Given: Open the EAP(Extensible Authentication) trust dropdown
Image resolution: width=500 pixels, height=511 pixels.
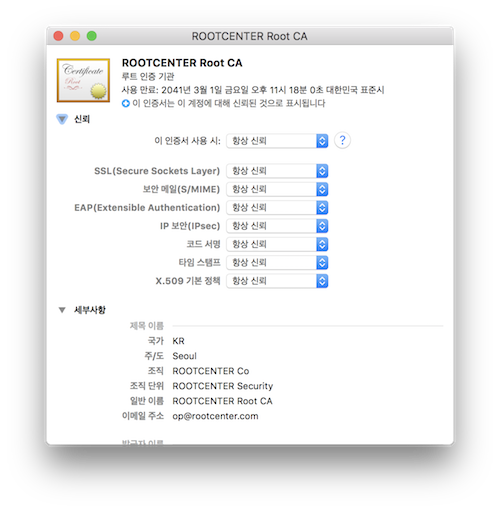Looking at the screenshot, I should tap(277, 208).
